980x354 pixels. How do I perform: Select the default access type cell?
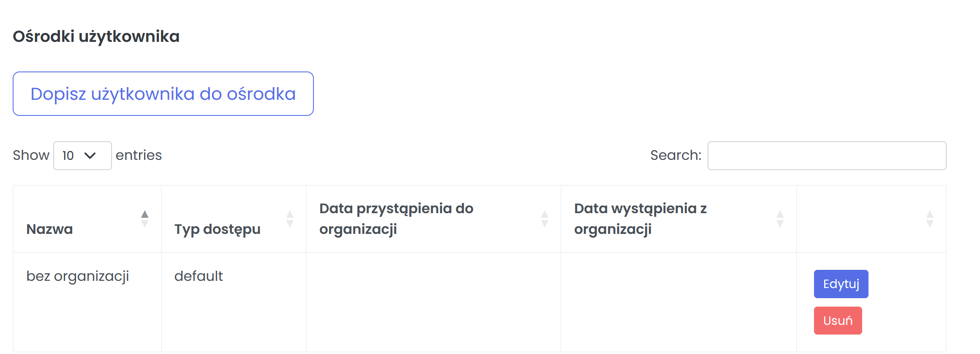coord(199,276)
